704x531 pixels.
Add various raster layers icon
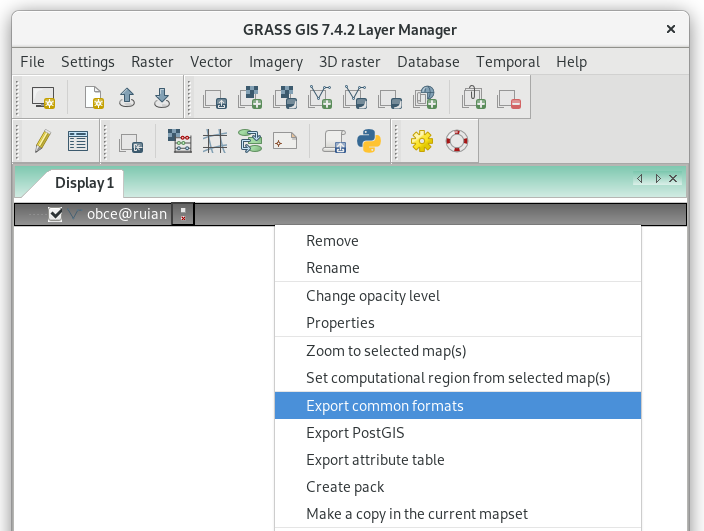tap(285, 97)
